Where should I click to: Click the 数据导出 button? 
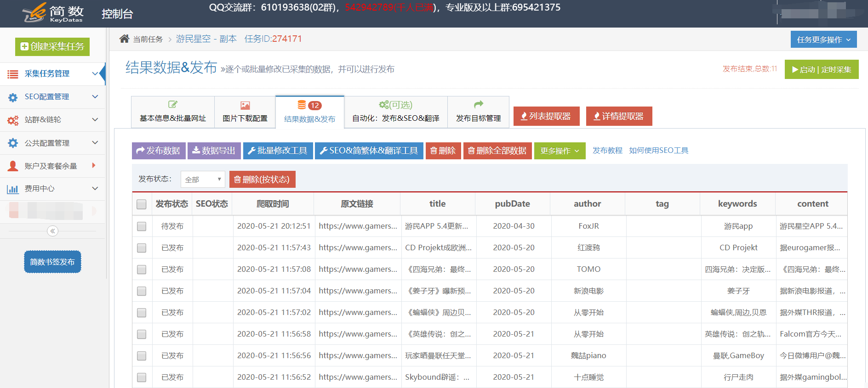(214, 151)
